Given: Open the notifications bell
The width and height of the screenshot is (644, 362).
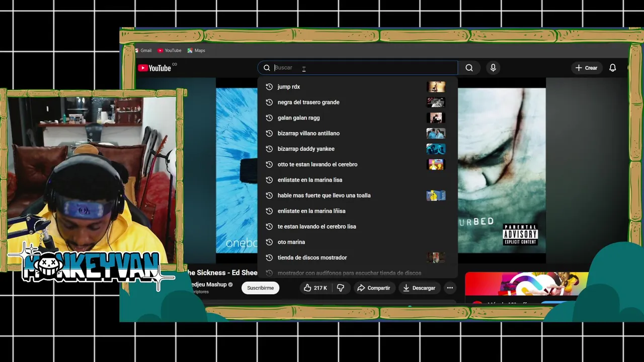Looking at the screenshot, I should point(612,68).
